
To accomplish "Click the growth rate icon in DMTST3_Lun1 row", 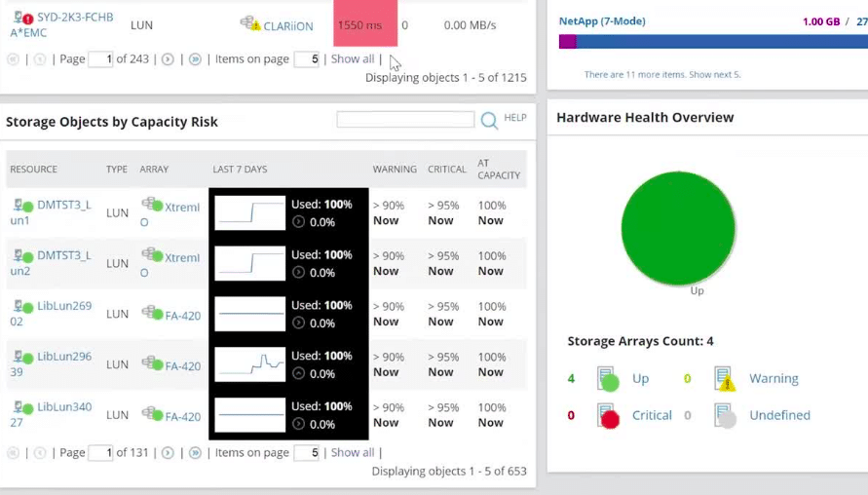I will tap(298, 222).
